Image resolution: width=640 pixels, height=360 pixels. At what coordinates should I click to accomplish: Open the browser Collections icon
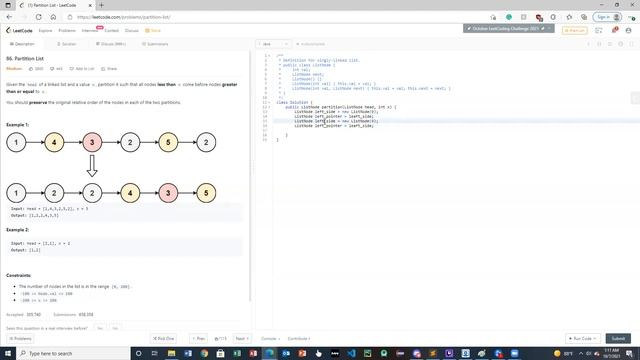coord(584,17)
